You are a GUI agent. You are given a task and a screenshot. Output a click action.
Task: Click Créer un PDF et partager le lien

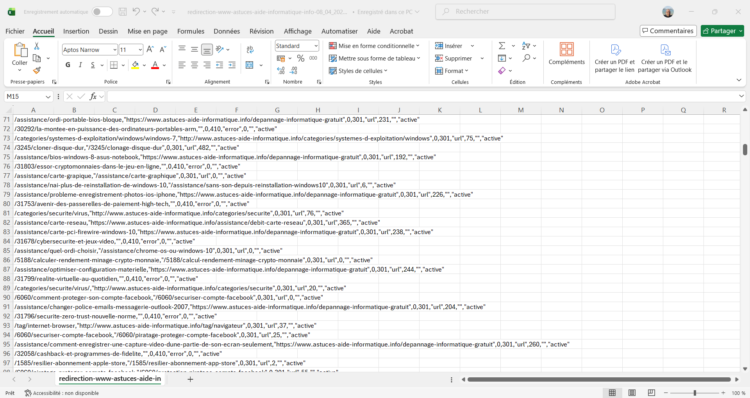(x=615, y=57)
